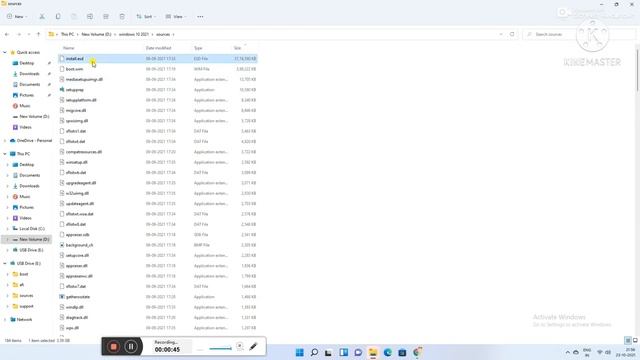
Task: Click the recorder pen annotation icon
Action: [x=253, y=347]
